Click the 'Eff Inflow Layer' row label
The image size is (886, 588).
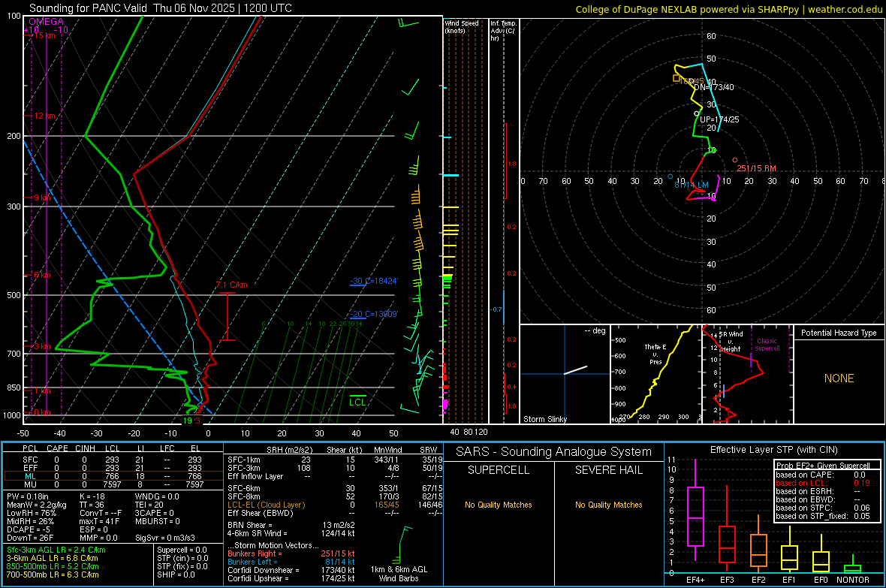pyautogui.click(x=255, y=476)
